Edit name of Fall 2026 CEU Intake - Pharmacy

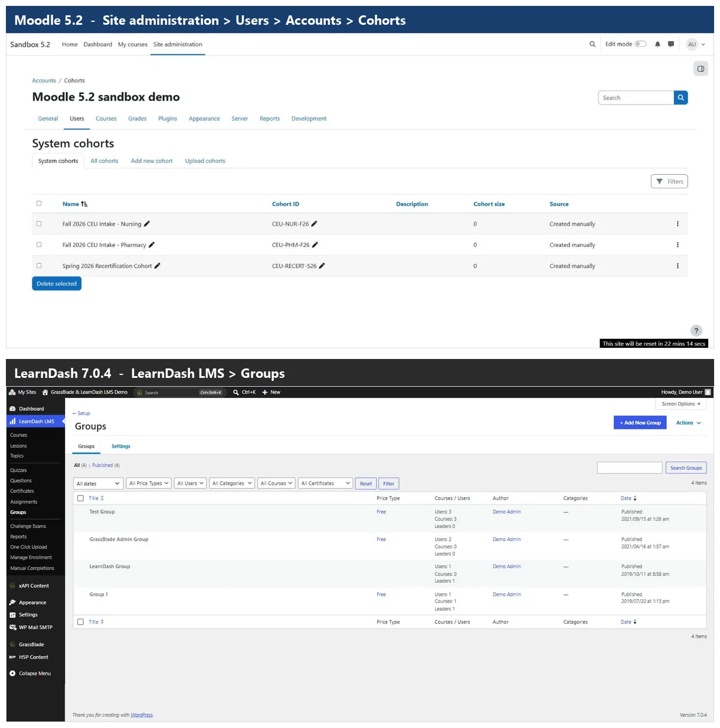coord(152,245)
